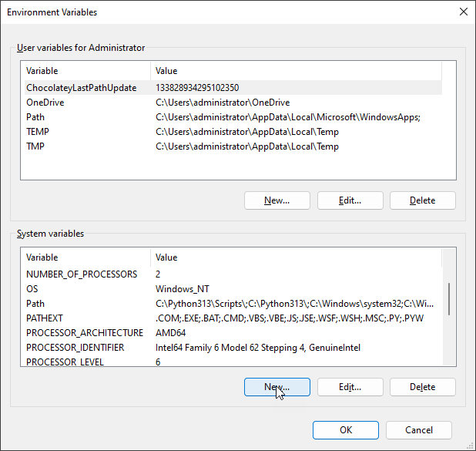Create New System variable
476x451 pixels.
click(x=277, y=387)
